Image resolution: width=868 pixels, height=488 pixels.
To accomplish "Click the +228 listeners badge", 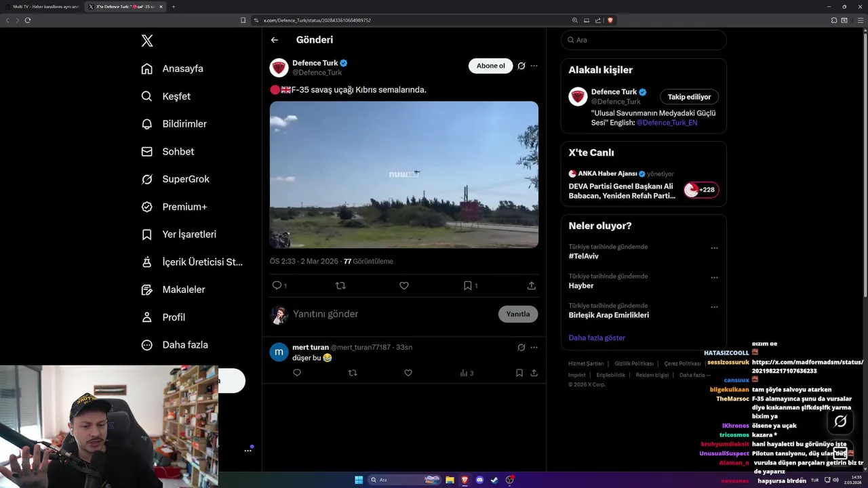I will tap(701, 190).
